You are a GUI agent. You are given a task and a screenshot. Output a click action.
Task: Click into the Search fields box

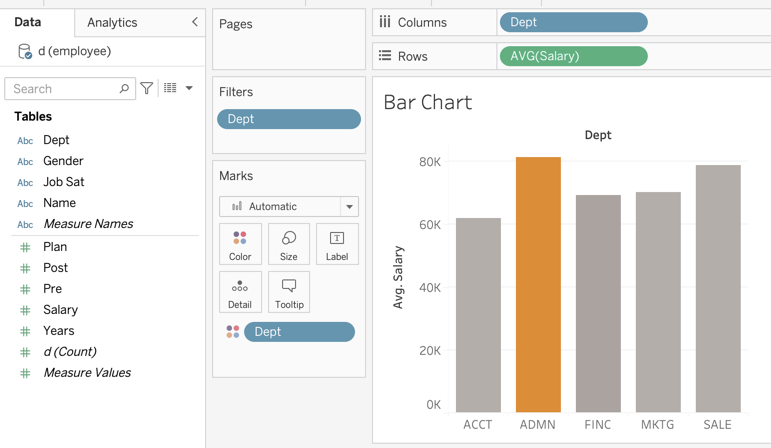pos(62,89)
